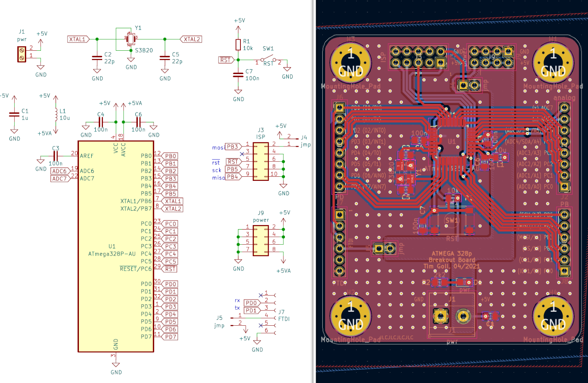The width and height of the screenshot is (588, 383).
Task: Click the RST label next to resistor R1
Action: [x=226, y=60]
